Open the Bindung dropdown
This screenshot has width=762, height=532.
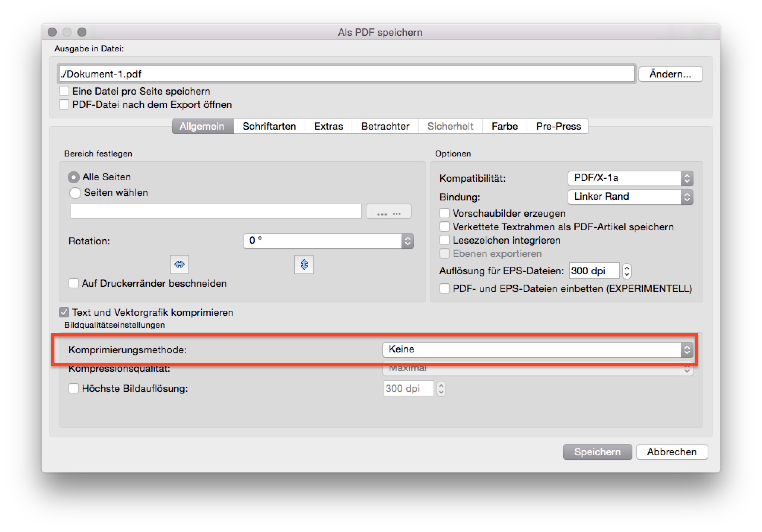coord(630,197)
